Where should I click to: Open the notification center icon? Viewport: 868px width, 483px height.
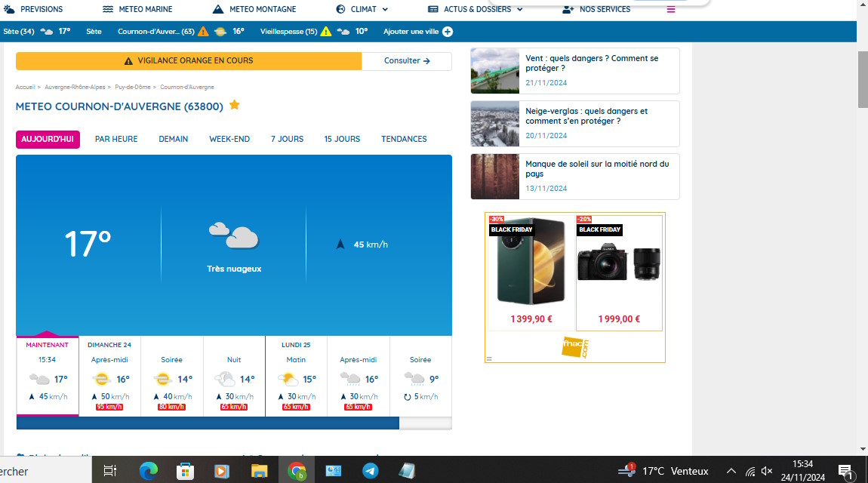pyautogui.click(x=845, y=472)
